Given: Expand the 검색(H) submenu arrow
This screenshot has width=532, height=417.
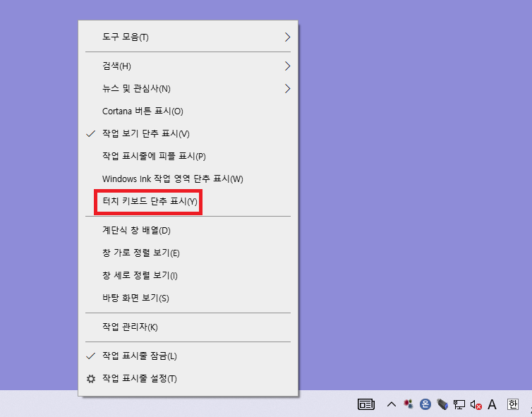Looking at the screenshot, I should (287, 66).
